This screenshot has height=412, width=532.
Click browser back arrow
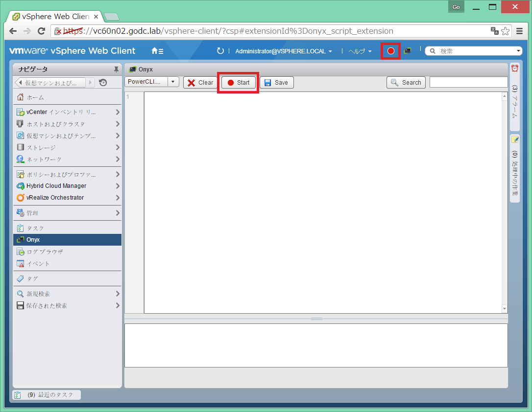(13, 31)
